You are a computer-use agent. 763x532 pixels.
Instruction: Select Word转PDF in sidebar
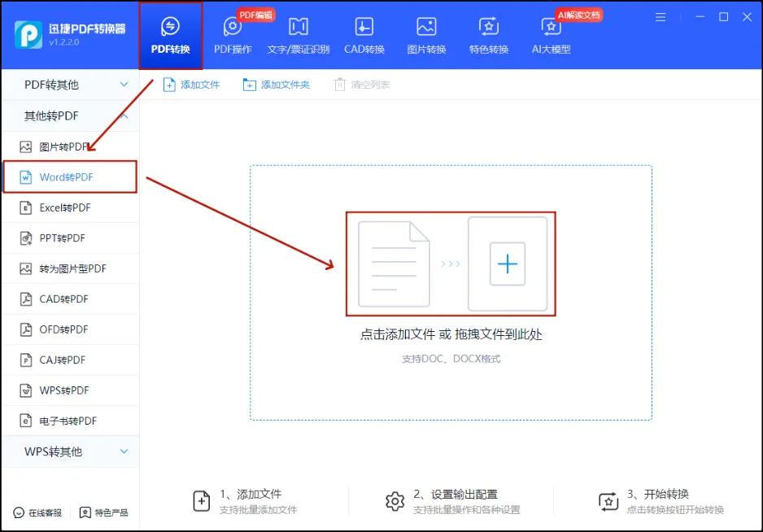coord(71,177)
